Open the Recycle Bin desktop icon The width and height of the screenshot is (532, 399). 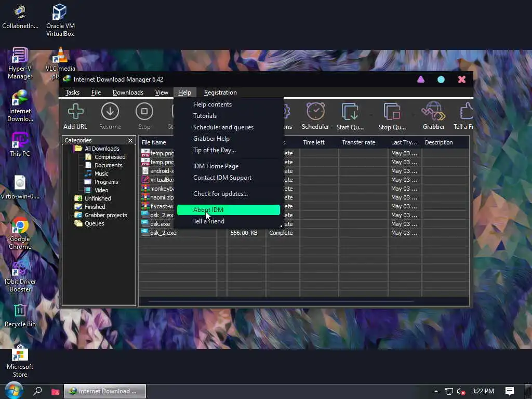pyautogui.click(x=20, y=315)
